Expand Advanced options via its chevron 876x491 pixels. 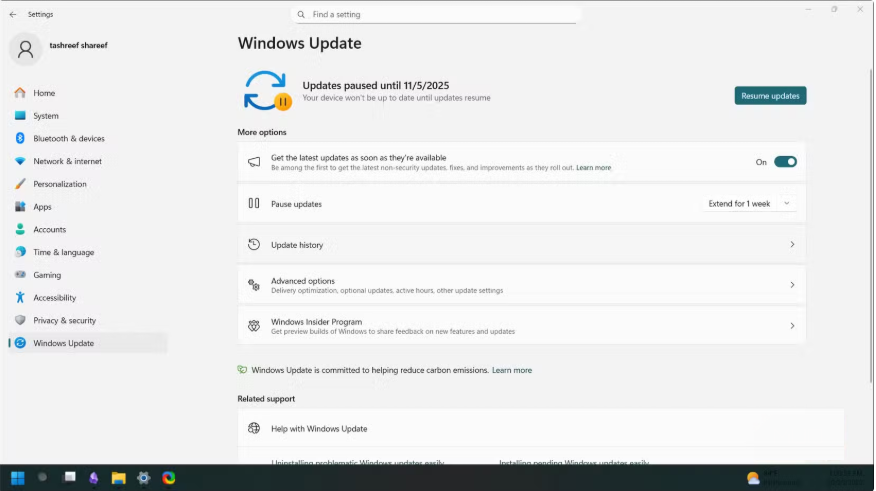coord(792,285)
